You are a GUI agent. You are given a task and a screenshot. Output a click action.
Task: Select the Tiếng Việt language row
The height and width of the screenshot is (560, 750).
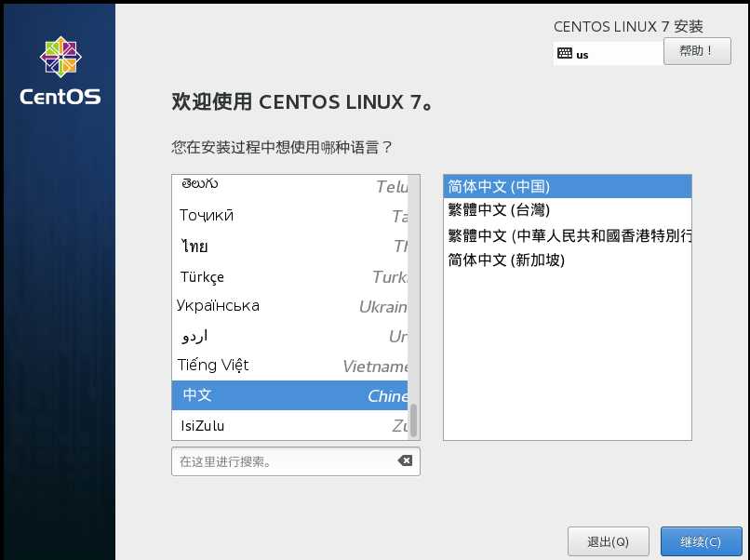click(290, 366)
